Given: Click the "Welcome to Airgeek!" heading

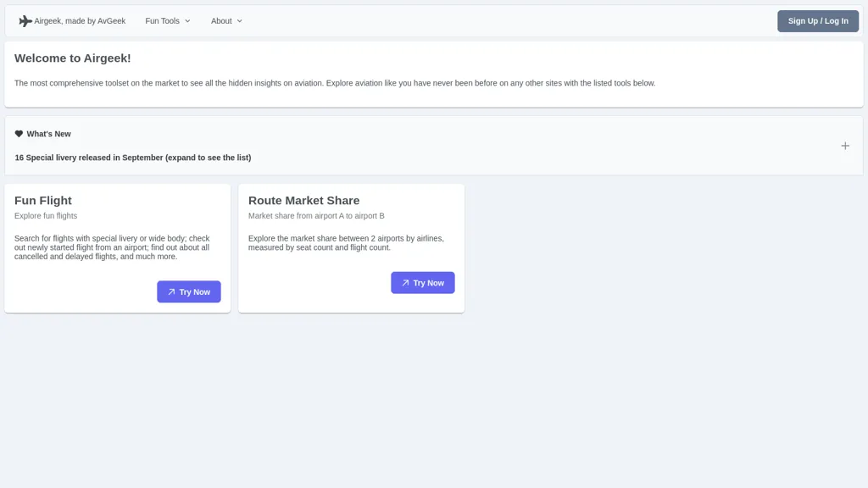Looking at the screenshot, I should point(73,58).
